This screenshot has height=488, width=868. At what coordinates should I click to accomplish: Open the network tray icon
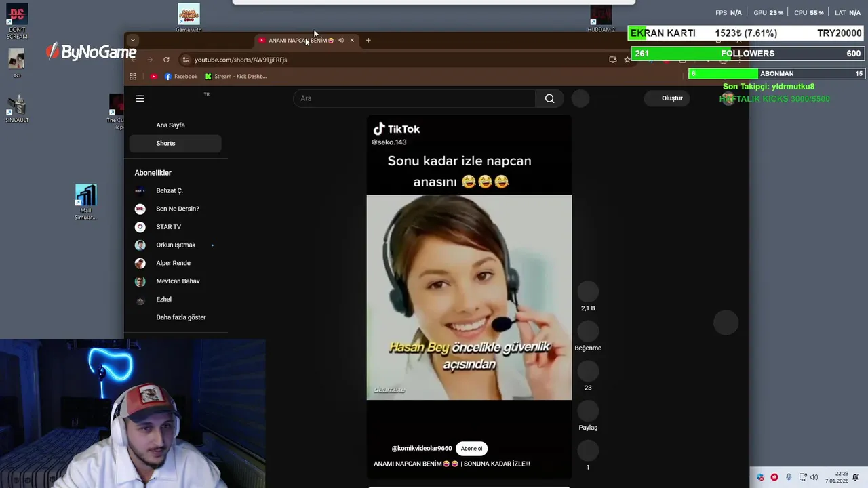803,477
